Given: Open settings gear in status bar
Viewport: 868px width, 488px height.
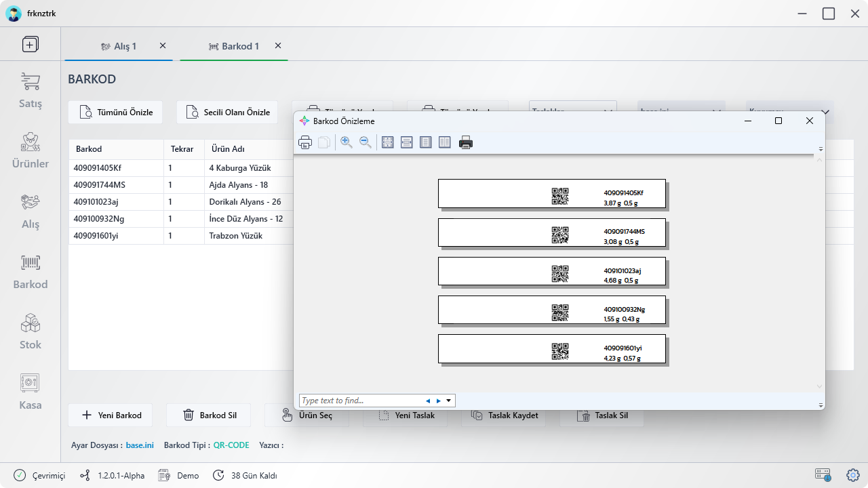Looking at the screenshot, I should [853, 475].
